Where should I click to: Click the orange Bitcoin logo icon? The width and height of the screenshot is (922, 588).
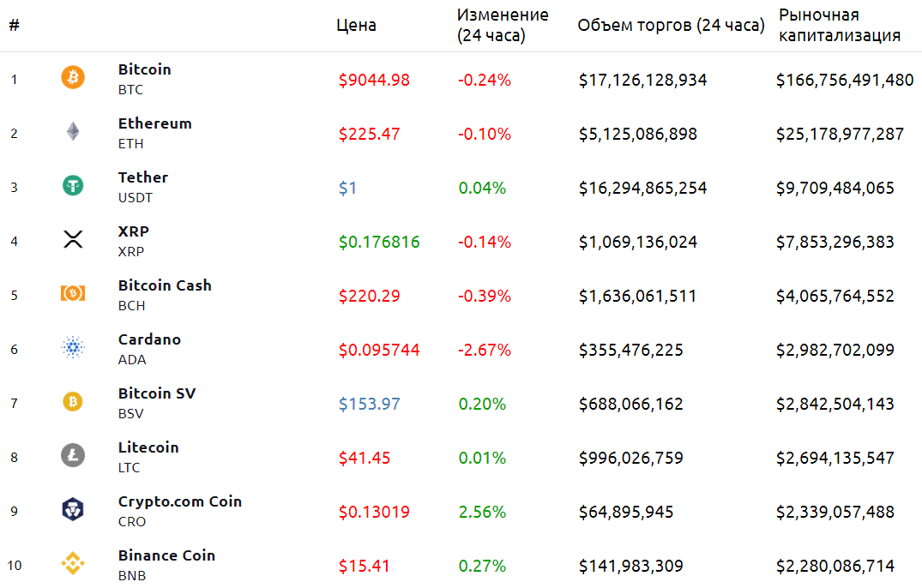tap(73, 79)
